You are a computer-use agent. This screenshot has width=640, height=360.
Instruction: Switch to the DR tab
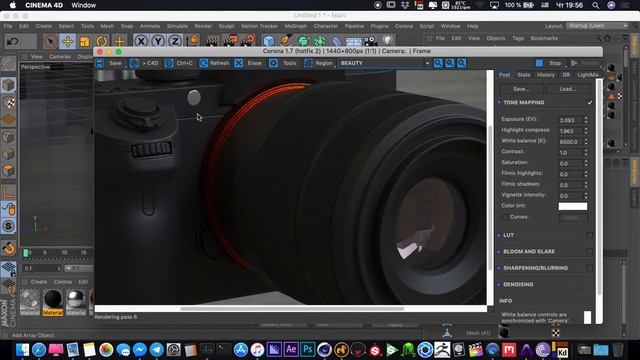(x=566, y=75)
